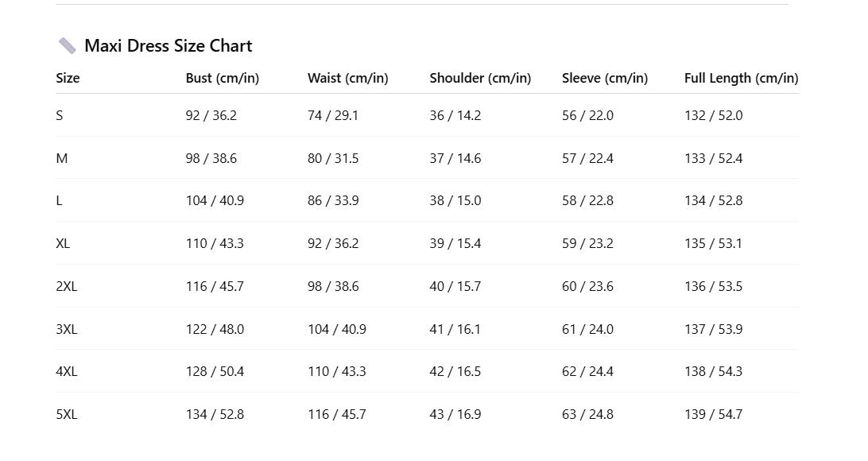Click the shoulder value 39 / 15.4
868x461 pixels.
[x=455, y=243]
